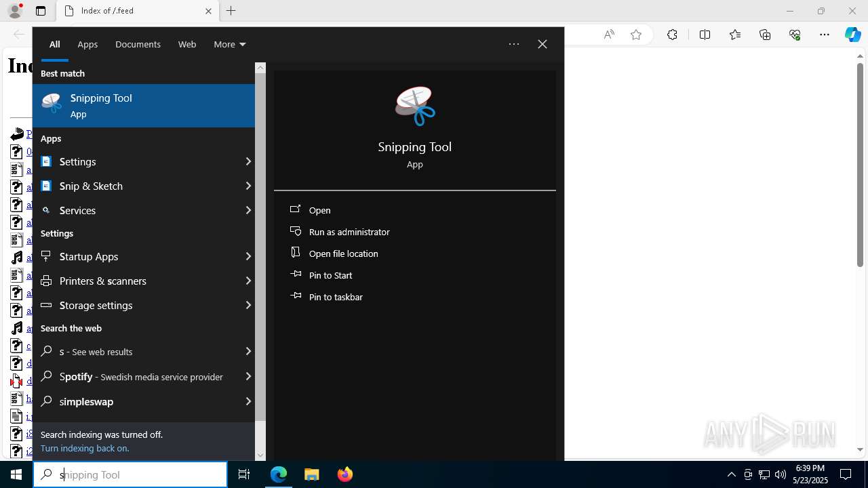Click the taskbar search input field
This screenshot has width=868, height=488.
coord(130,474)
